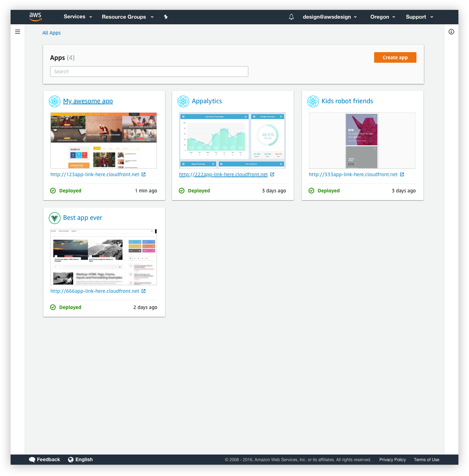This screenshot has width=469, height=476.
Task: Click the Feedback speech bubble icon
Action: coord(32,460)
